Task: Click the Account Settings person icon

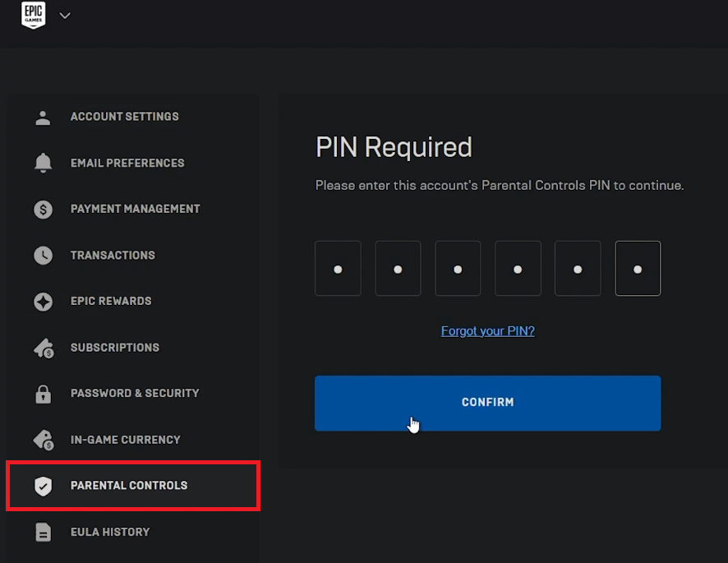Action: [43, 117]
